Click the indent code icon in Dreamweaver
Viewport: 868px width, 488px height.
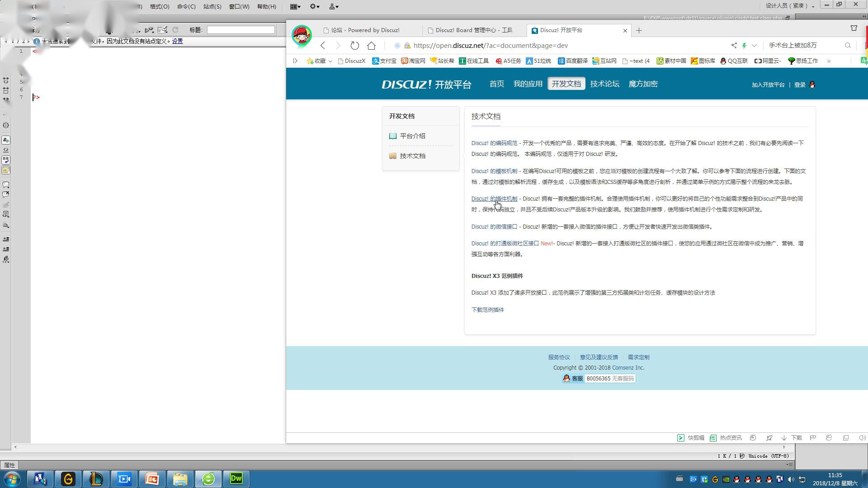point(6,239)
